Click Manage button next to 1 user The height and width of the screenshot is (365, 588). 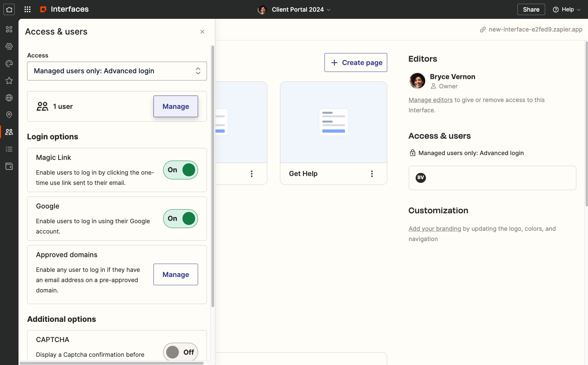(176, 106)
